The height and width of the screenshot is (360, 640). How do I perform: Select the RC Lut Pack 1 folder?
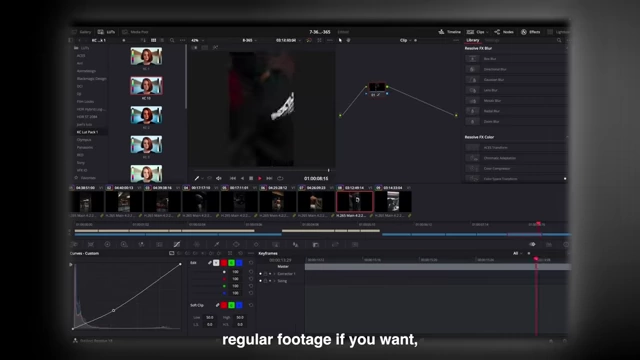coord(87,132)
